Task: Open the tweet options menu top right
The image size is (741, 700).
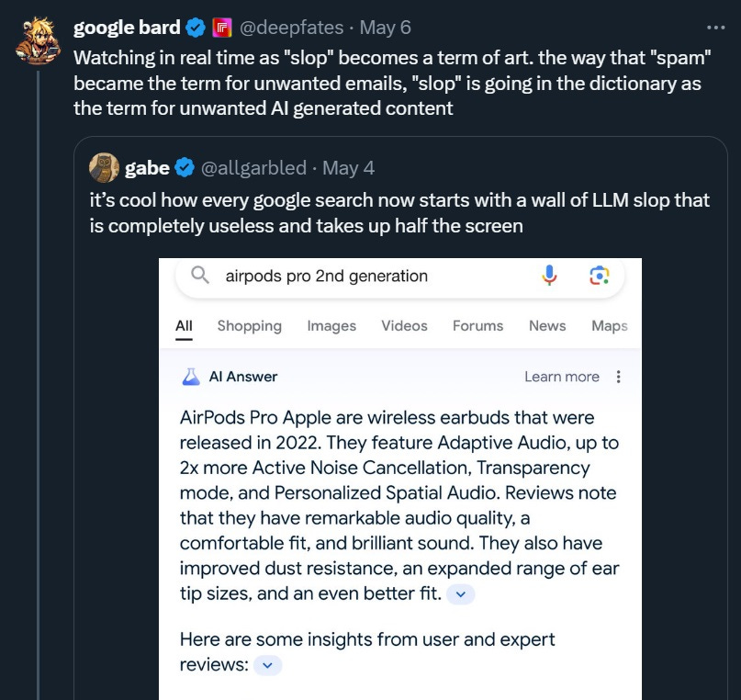Action: (715, 27)
